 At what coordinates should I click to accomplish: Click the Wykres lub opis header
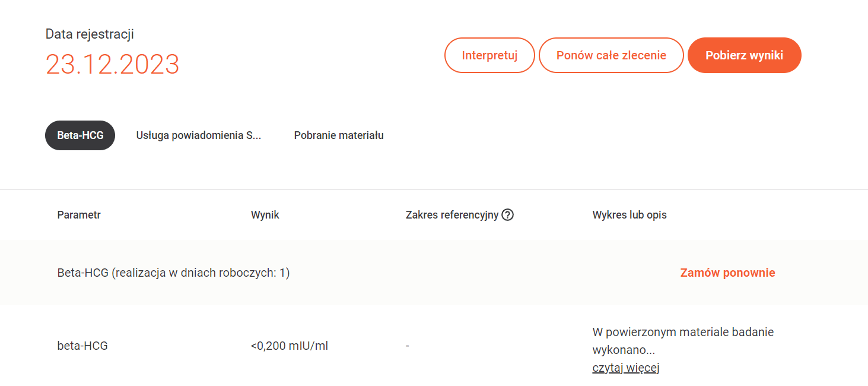pos(629,215)
